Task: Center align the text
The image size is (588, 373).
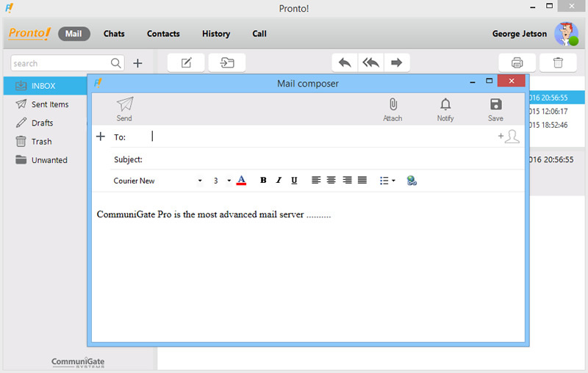Action: pos(331,181)
